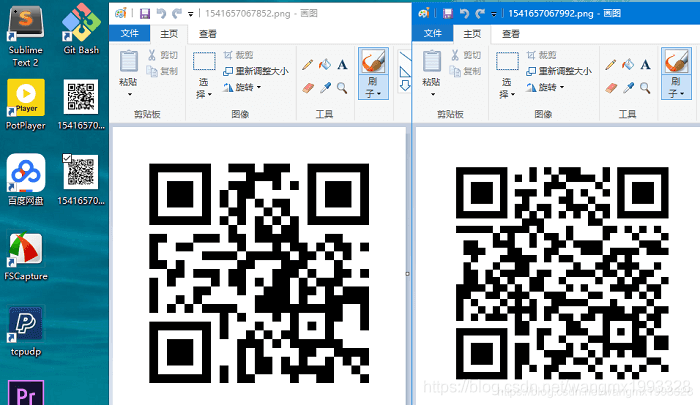Expand 刷子 dropdown in left Paint
The height and width of the screenshot is (405, 700).
coord(373,88)
